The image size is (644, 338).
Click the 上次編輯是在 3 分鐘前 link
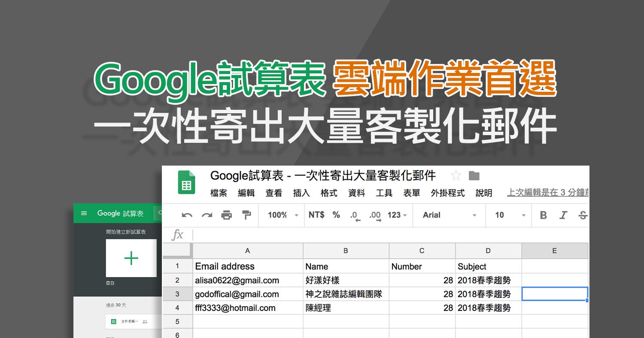click(x=548, y=193)
